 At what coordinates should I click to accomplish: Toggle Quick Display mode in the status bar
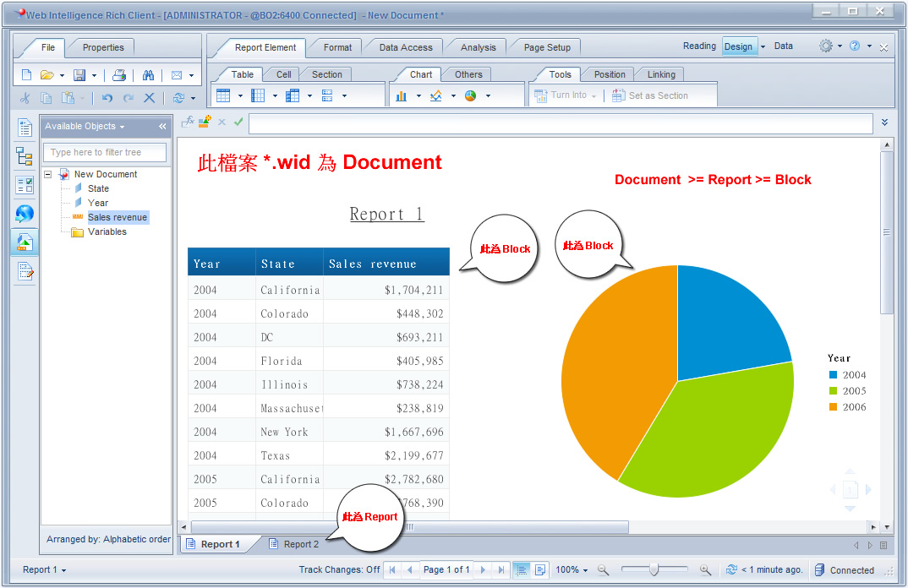tap(523, 569)
